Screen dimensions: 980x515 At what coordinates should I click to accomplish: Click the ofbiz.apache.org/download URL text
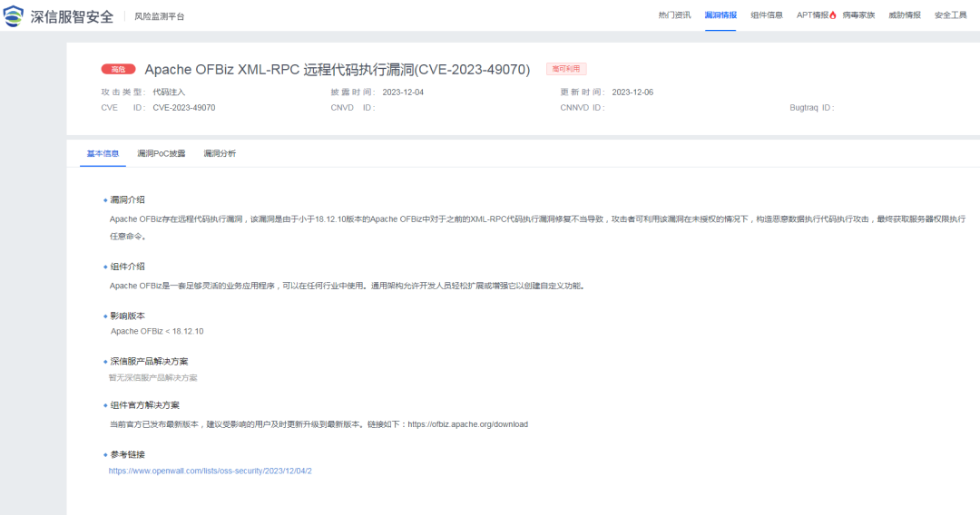click(467, 424)
